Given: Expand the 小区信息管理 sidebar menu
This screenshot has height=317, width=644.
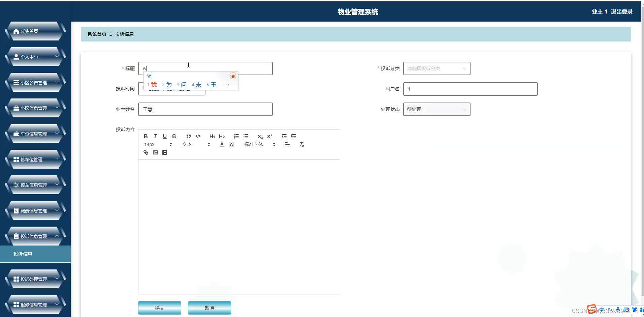Looking at the screenshot, I should (35, 108).
